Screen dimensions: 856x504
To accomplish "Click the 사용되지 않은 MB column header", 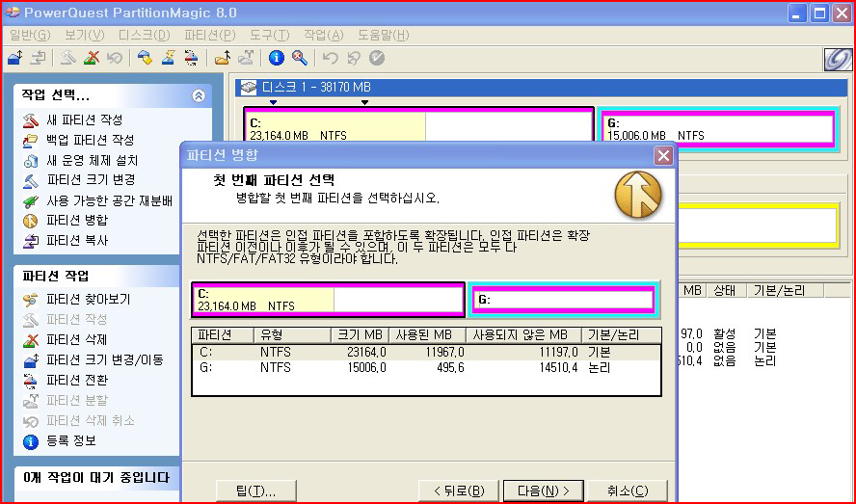I will [524, 334].
